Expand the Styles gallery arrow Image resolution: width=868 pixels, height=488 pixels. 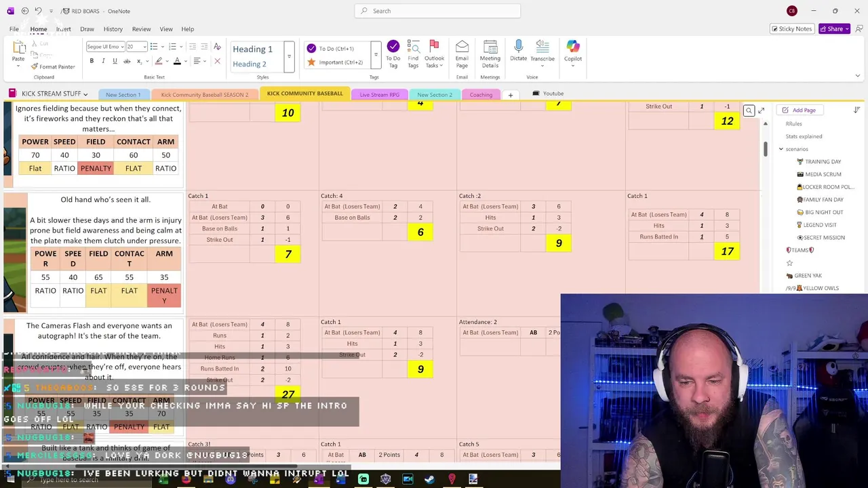point(290,56)
